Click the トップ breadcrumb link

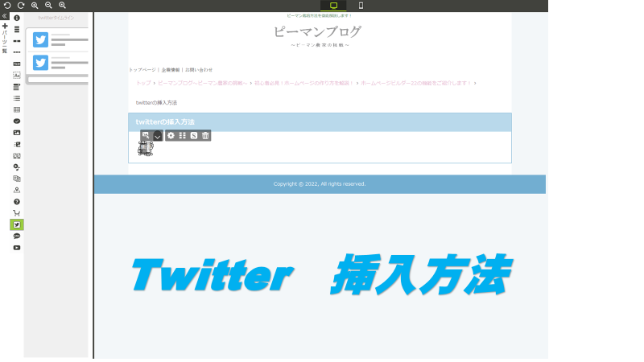(143, 83)
